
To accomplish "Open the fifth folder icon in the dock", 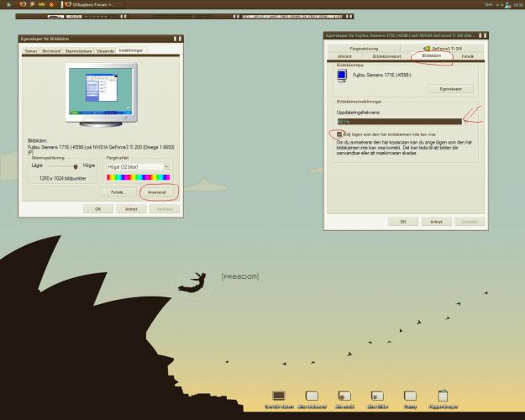I will coord(410,396).
